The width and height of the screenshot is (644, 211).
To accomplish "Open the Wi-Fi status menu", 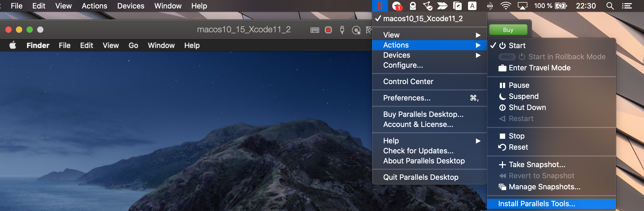I will pyautogui.click(x=506, y=6).
